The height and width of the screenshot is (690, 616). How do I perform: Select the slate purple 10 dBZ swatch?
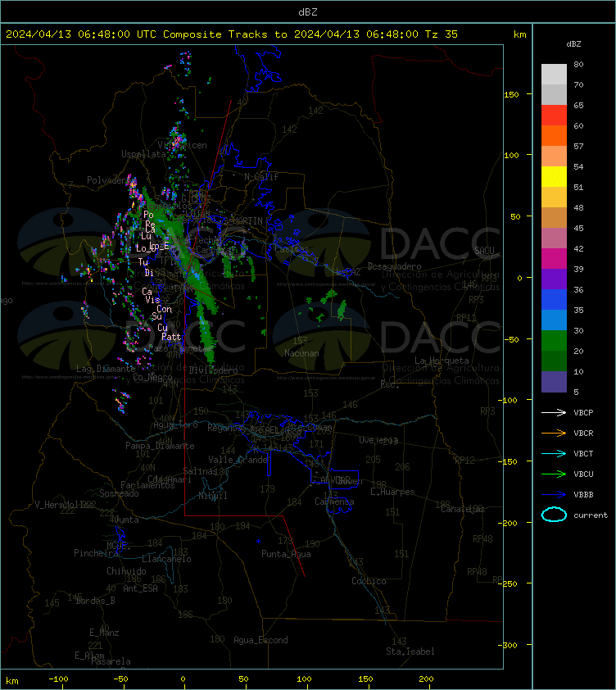point(554,382)
